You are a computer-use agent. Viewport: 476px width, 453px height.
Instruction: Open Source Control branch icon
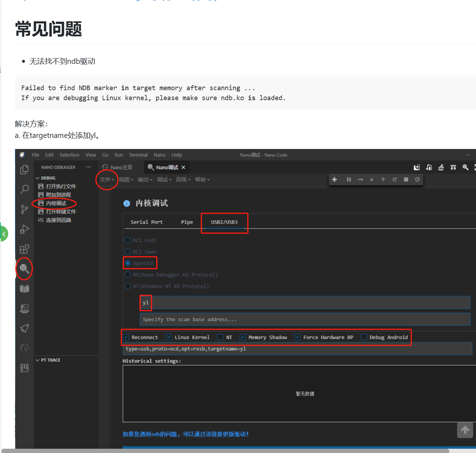[x=24, y=209]
